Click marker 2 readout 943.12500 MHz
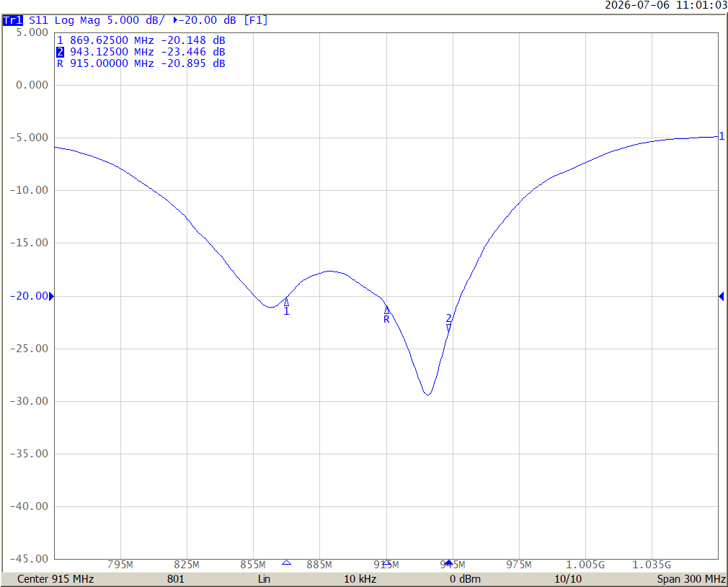The width and height of the screenshot is (728, 587). click(141, 52)
